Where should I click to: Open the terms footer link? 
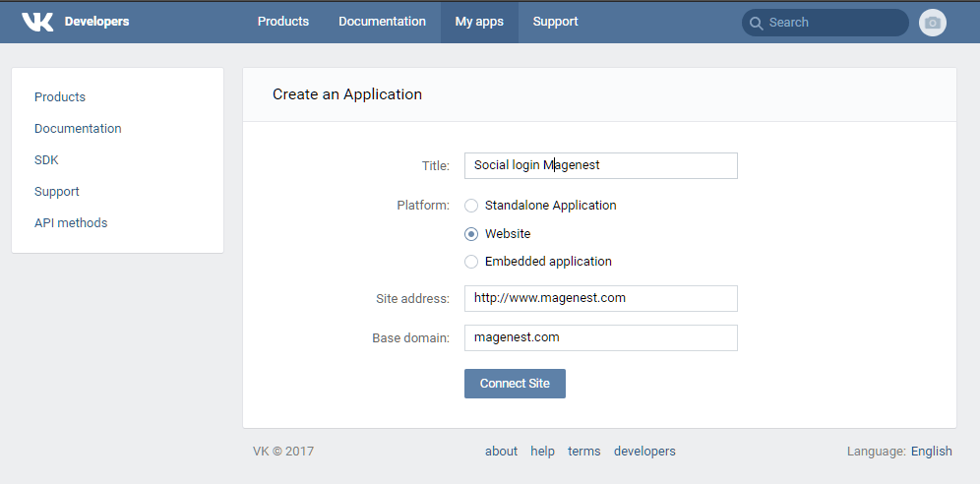pyautogui.click(x=583, y=451)
